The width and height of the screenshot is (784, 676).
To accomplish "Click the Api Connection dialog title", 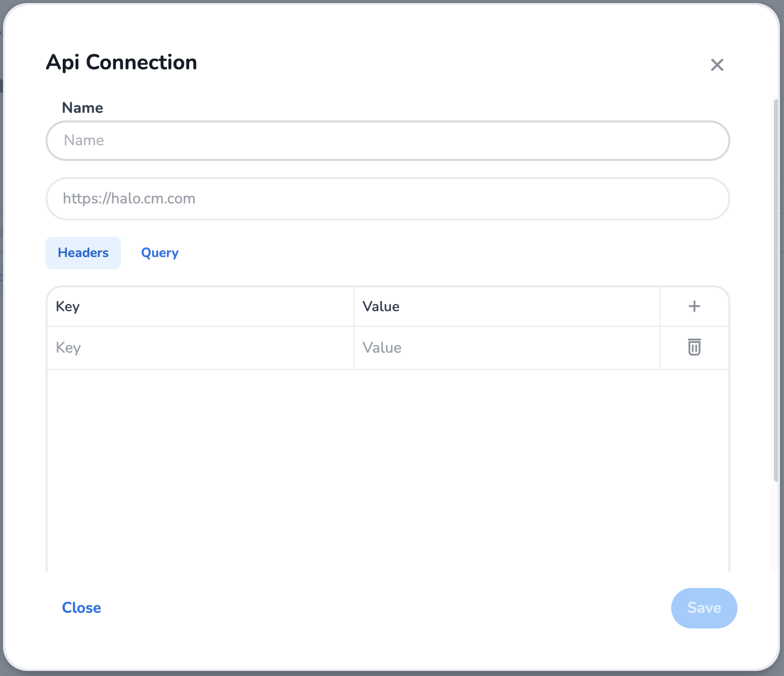I will [x=121, y=62].
